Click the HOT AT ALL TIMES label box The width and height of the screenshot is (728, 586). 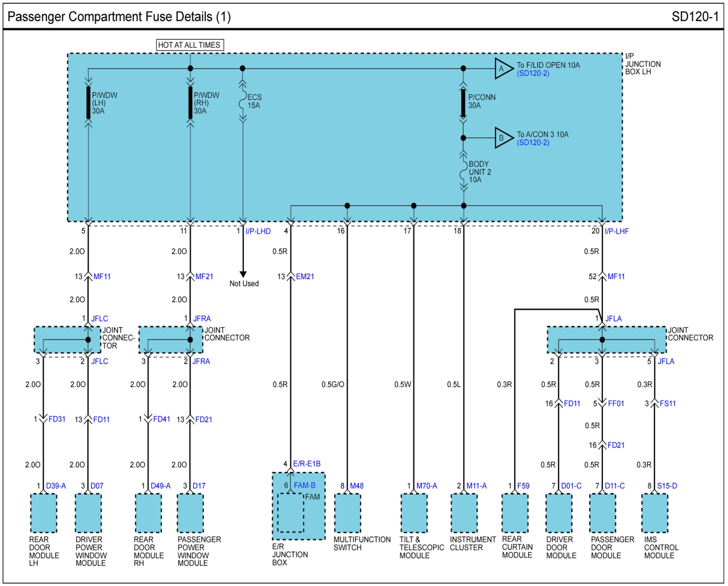pyautogui.click(x=189, y=45)
